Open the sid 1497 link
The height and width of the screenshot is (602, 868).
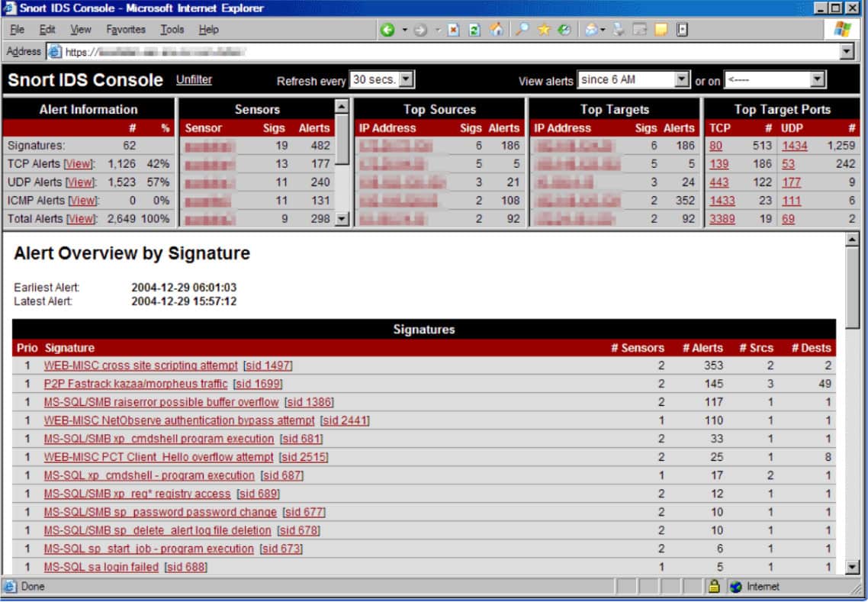pos(268,365)
